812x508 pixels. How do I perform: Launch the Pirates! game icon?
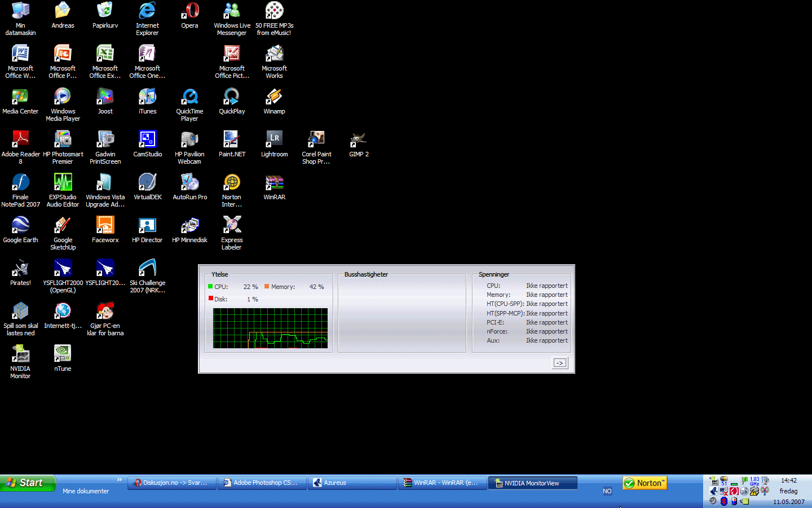click(20, 273)
